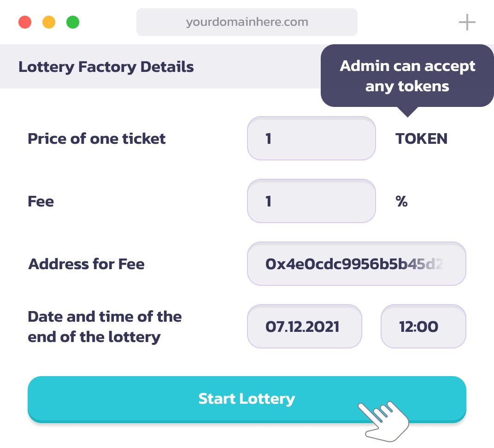Click the 'Date and time of the end' label
This screenshot has height=448, width=494.
(x=105, y=327)
